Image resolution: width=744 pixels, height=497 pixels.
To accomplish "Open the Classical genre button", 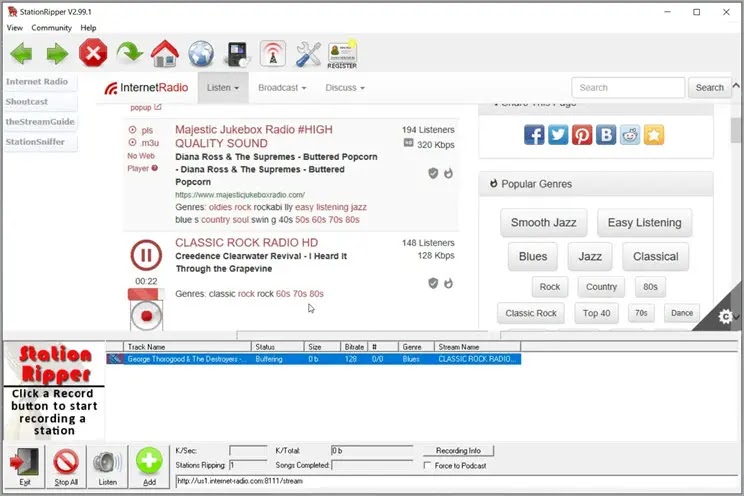I will click(655, 257).
